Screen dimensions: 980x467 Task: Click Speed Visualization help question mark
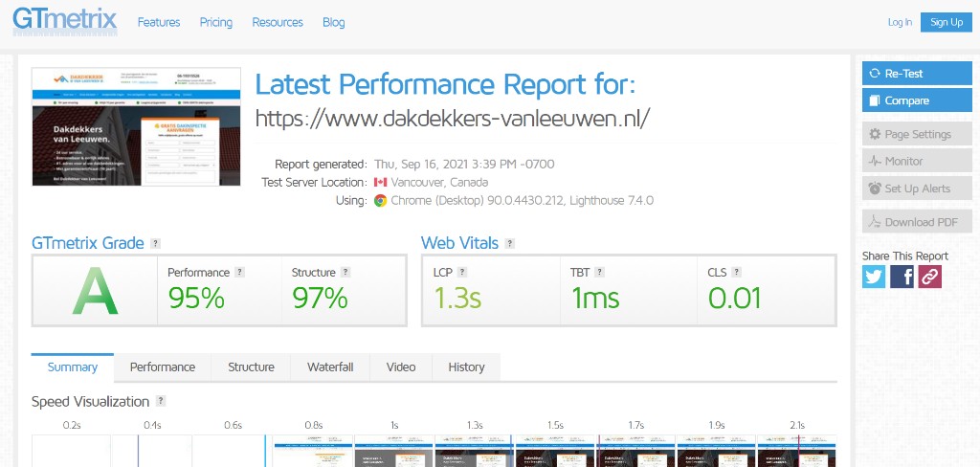coord(161,401)
